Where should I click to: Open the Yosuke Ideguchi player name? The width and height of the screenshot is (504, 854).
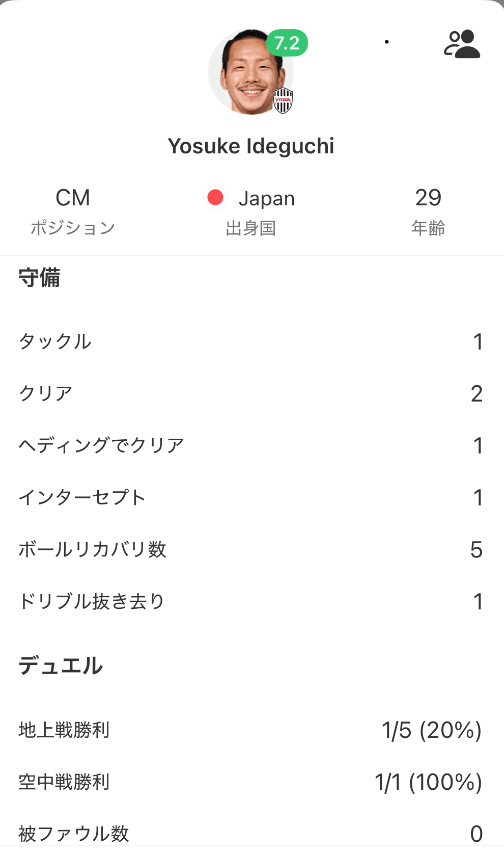click(251, 146)
